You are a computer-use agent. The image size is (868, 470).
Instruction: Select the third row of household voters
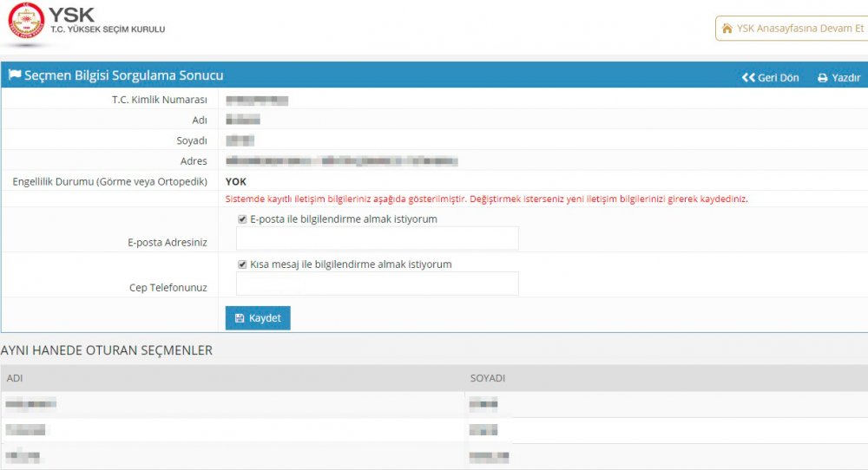coord(234,456)
